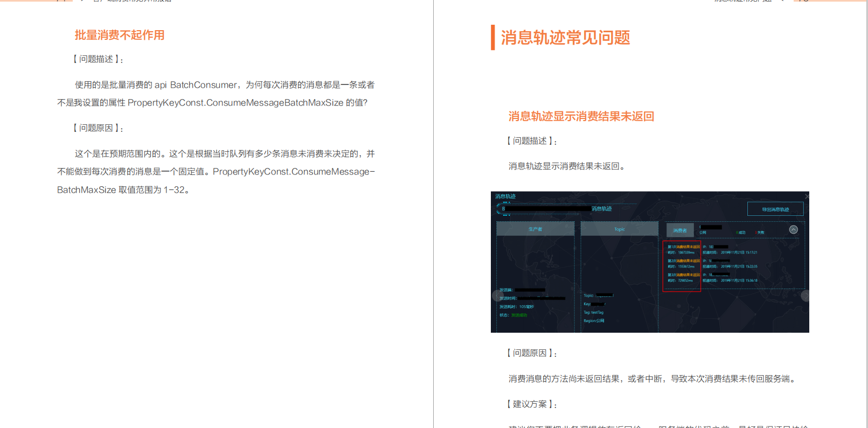Collapse the consumer panel with the circled chevron
The width and height of the screenshot is (868, 428).
(794, 230)
